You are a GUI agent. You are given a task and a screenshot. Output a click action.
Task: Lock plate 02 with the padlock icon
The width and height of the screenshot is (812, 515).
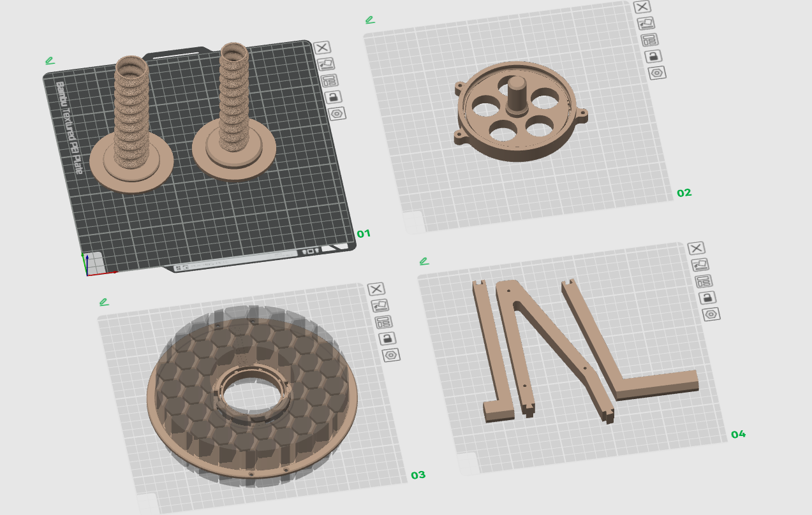click(x=653, y=56)
